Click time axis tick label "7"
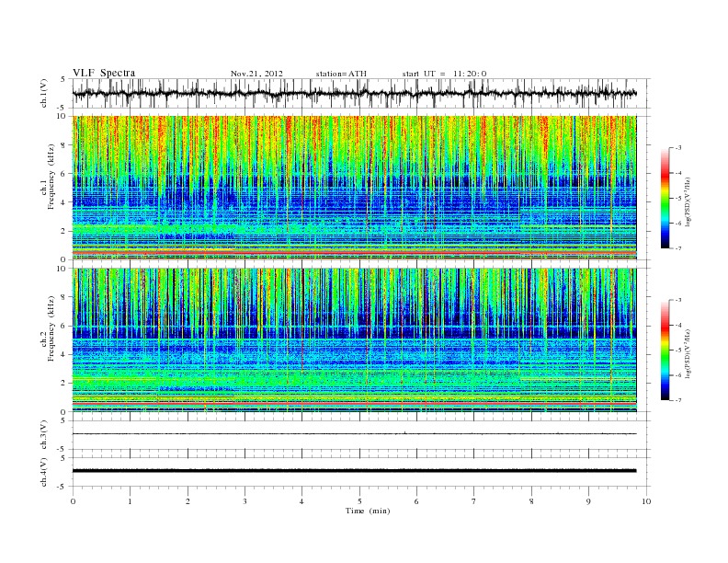Image resolution: width=728 pixels, height=563 pixels. point(474,501)
